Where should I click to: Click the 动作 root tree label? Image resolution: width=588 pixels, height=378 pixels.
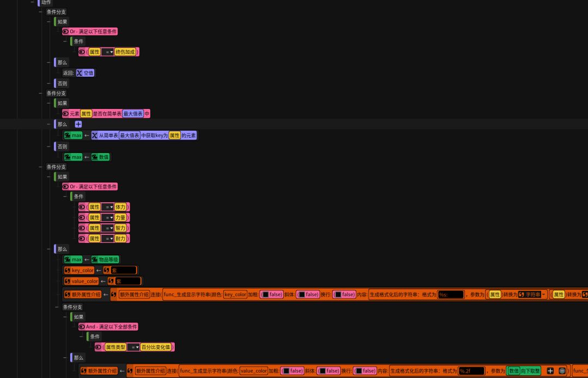point(46,3)
